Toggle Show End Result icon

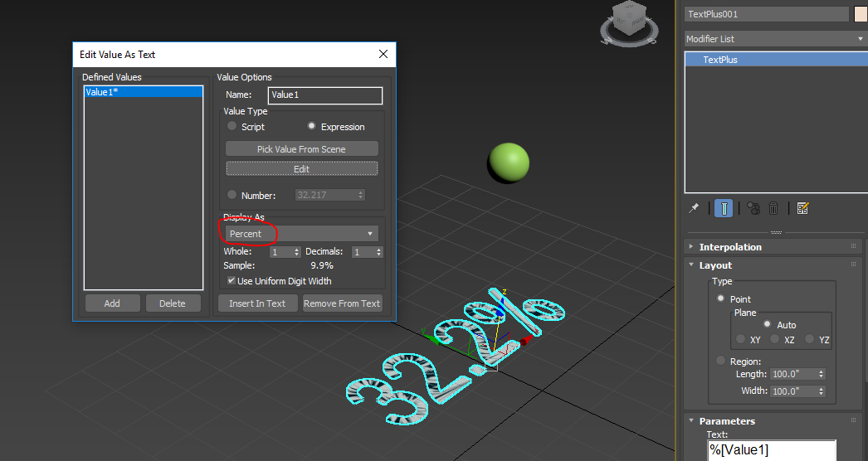pos(724,208)
